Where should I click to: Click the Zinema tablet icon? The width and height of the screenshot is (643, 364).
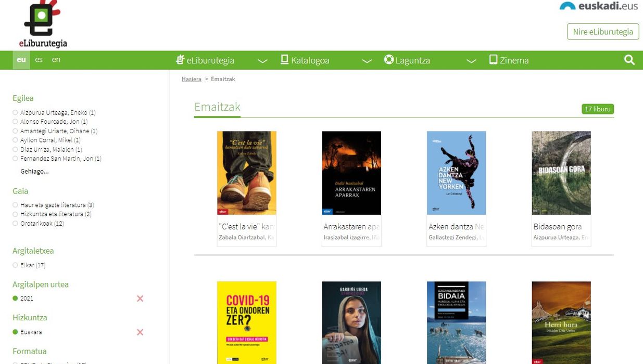494,60
